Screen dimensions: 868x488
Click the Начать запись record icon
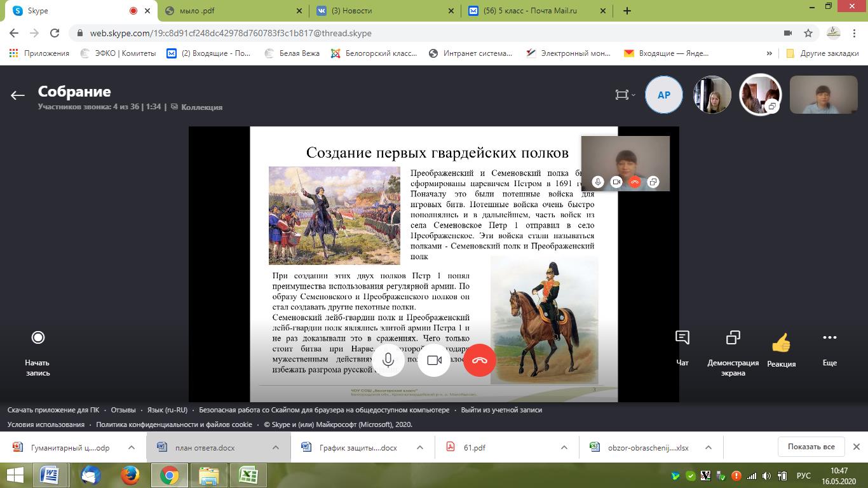pyautogui.click(x=38, y=337)
